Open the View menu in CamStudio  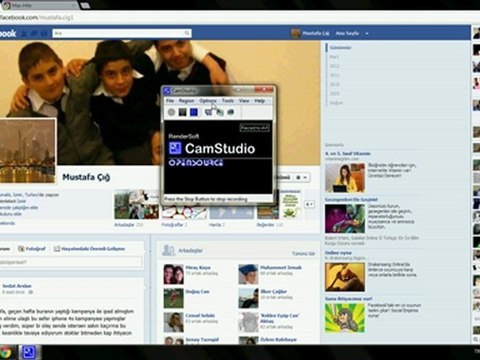[x=244, y=101]
